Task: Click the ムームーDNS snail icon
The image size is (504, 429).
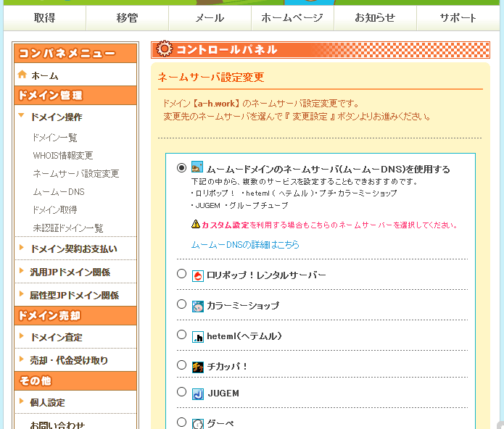Action: click(197, 167)
